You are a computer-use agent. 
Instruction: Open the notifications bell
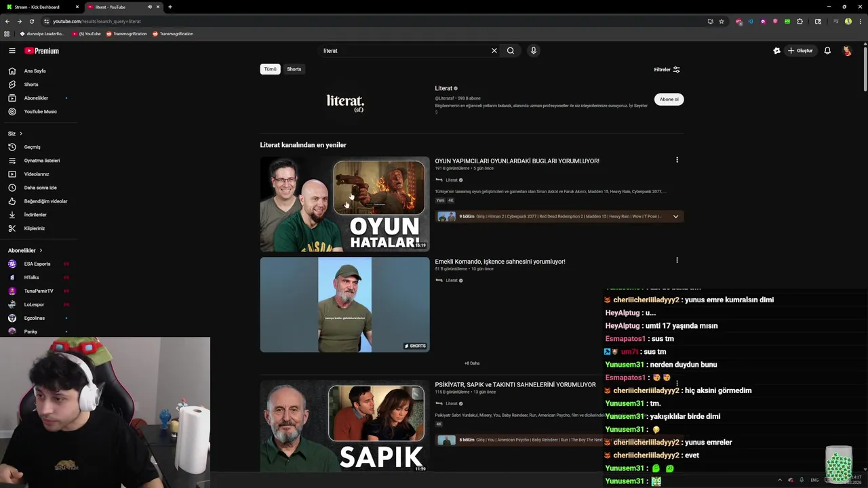[827, 51]
